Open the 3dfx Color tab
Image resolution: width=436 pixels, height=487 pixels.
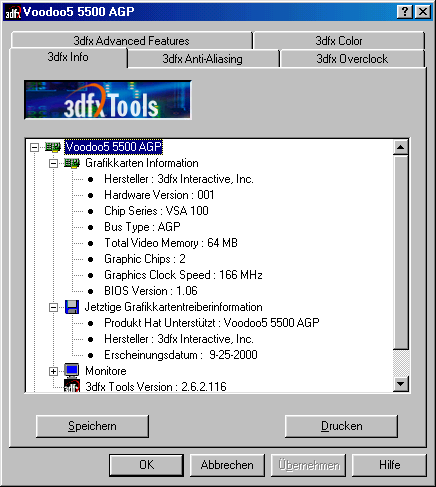pyautogui.click(x=339, y=41)
